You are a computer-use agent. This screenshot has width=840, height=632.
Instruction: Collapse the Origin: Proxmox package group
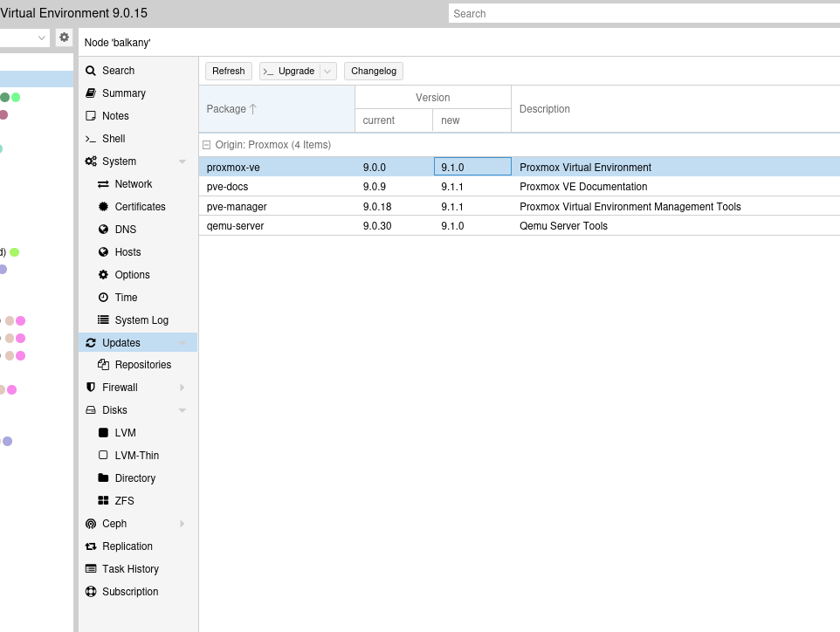point(207,145)
